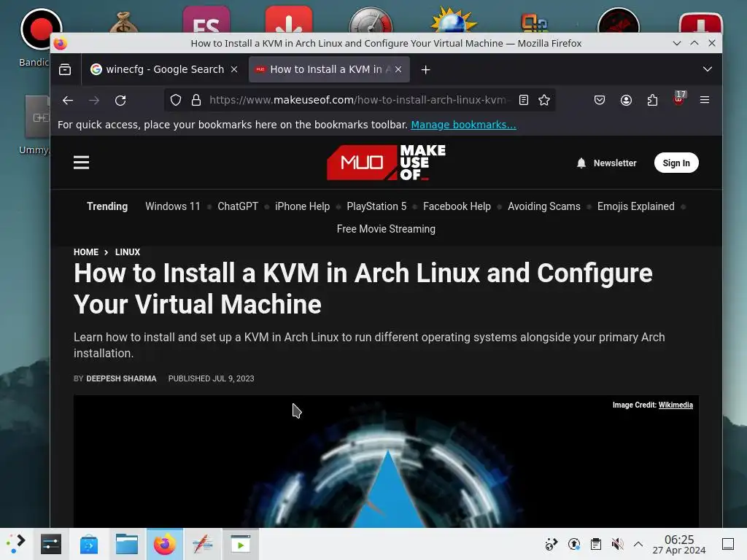The image size is (747, 560).
Task: Save page to Pocket
Action: coord(600,100)
